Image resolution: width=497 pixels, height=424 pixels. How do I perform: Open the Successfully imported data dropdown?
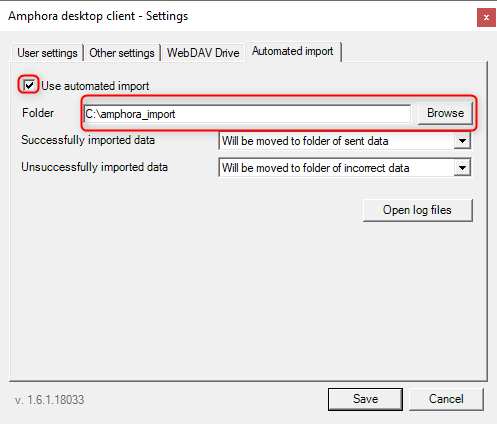[x=345, y=141]
